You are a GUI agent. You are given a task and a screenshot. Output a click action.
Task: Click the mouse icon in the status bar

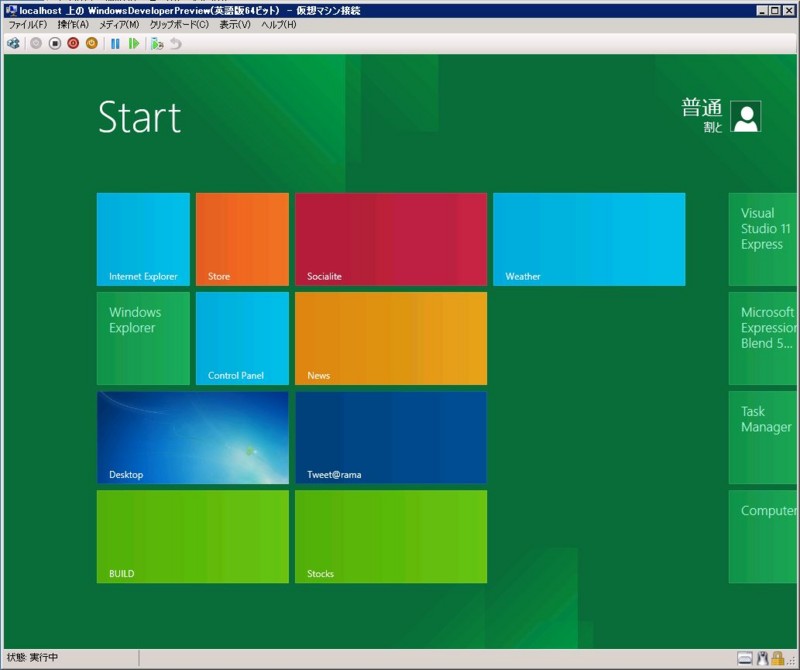click(x=763, y=658)
